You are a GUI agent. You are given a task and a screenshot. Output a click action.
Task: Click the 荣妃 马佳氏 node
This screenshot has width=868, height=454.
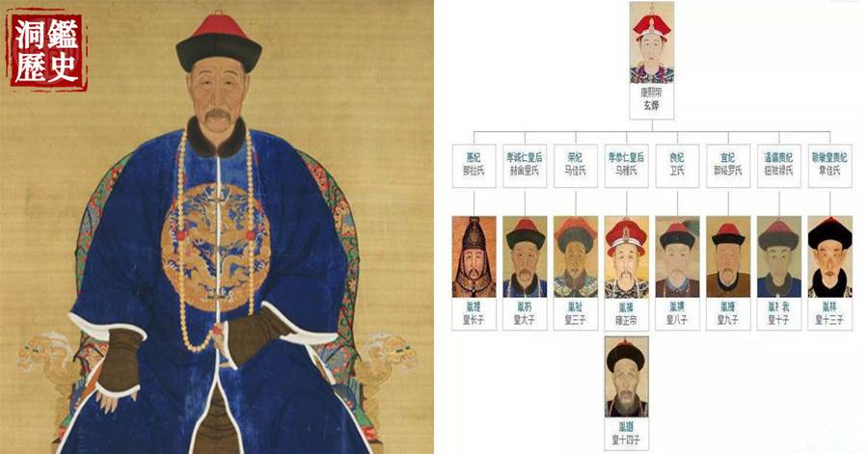click(x=576, y=165)
